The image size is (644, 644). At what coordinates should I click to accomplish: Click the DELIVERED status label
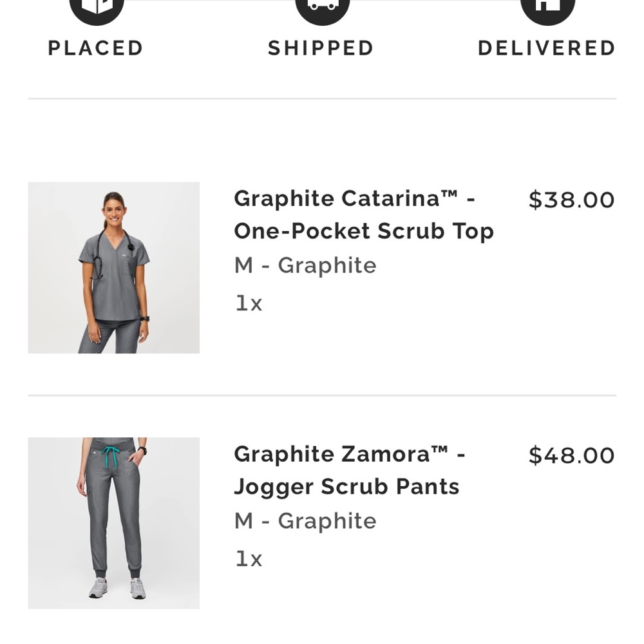click(x=547, y=47)
